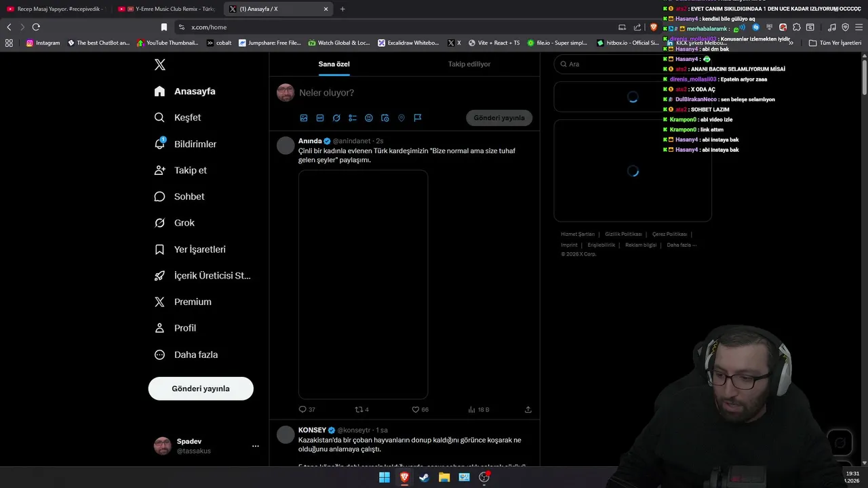Open the Tüm Yer İşaretleri folder
Screen dimensions: 868x488
835,43
